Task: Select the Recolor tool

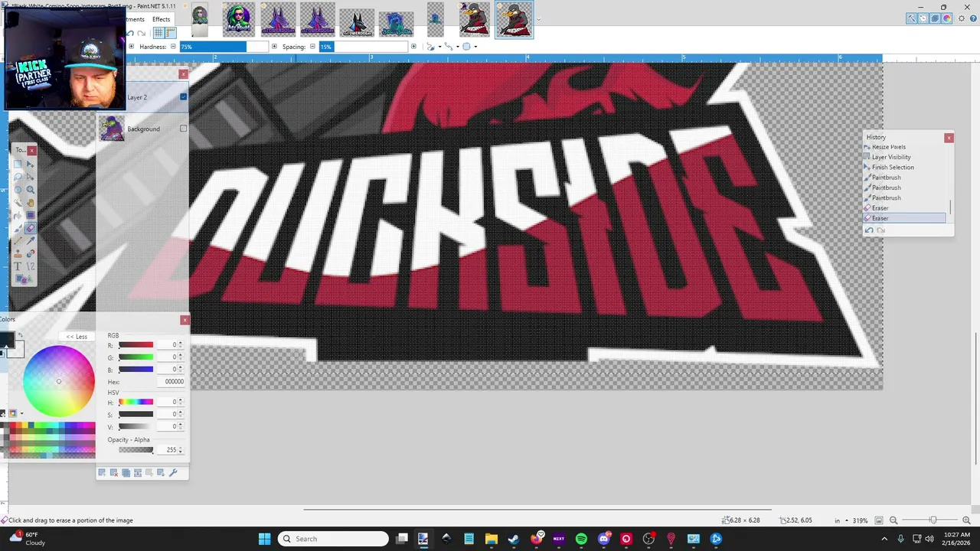Action: 31,253
